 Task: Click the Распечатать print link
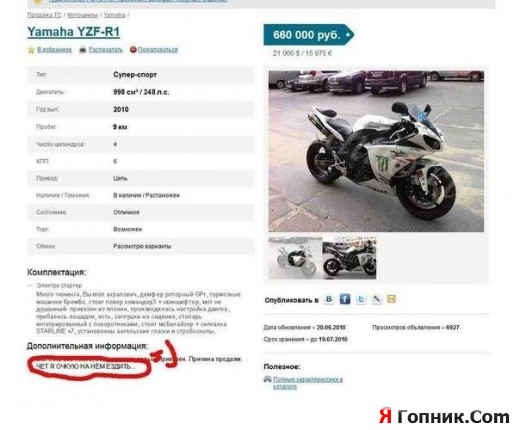click(106, 50)
